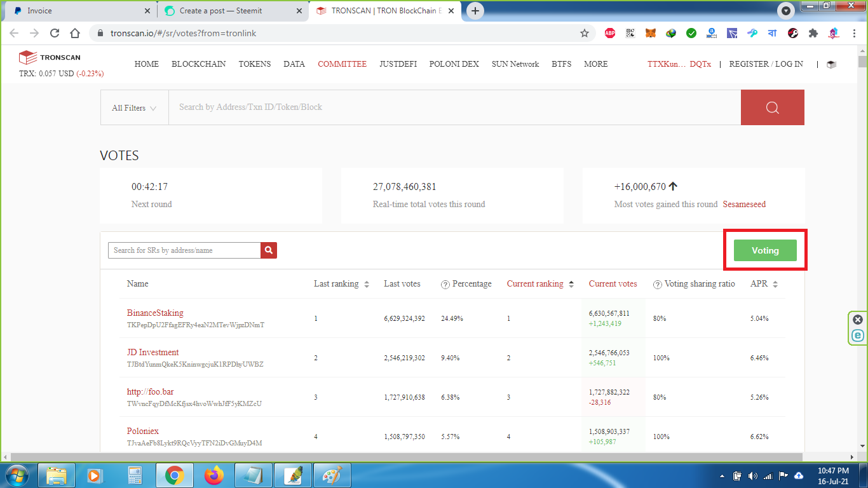Go to the browser home page
The width and height of the screenshot is (868, 488).
[75, 33]
